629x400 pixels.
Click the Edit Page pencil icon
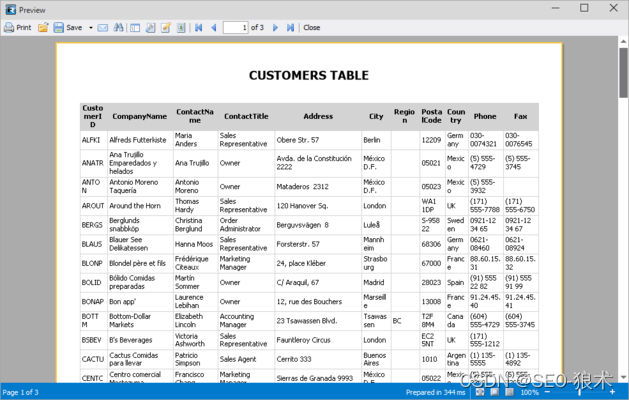click(x=166, y=28)
